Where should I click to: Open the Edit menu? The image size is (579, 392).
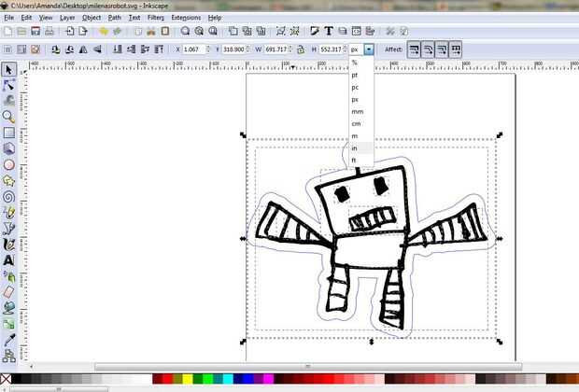26,18
